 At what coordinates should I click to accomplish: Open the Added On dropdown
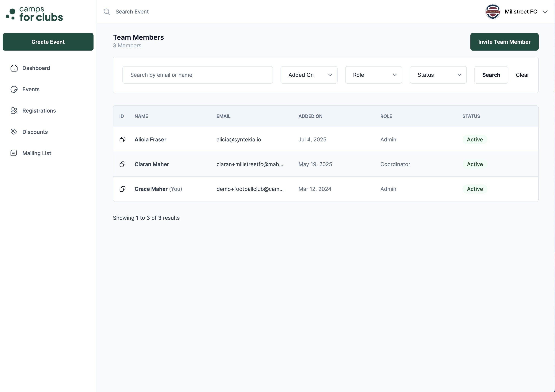click(x=309, y=75)
